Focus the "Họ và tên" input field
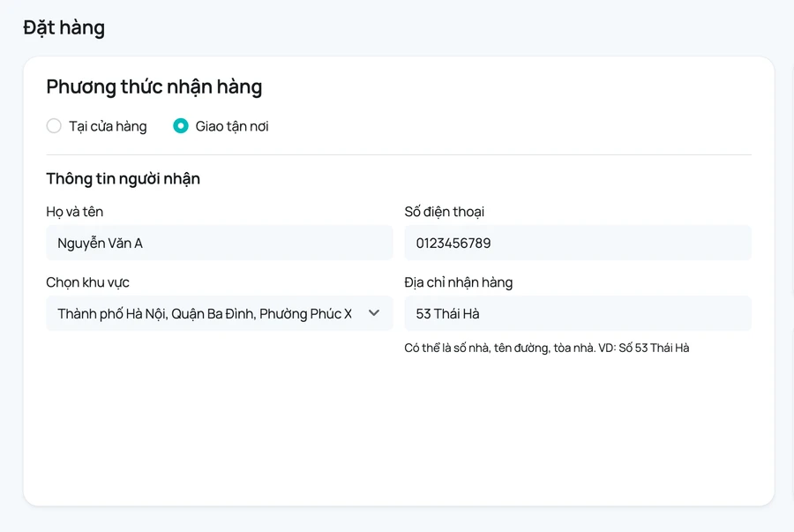794x532 pixels. [220, 243]
